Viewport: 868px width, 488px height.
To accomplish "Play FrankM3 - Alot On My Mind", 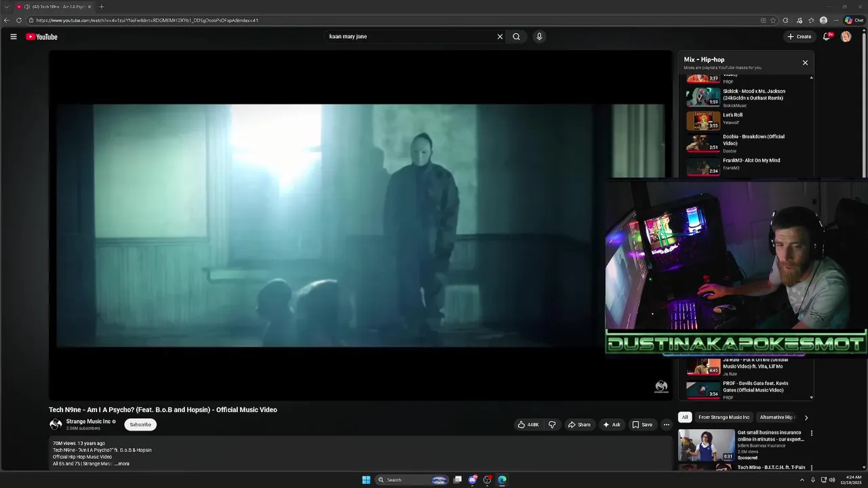I will coord(747,165).
